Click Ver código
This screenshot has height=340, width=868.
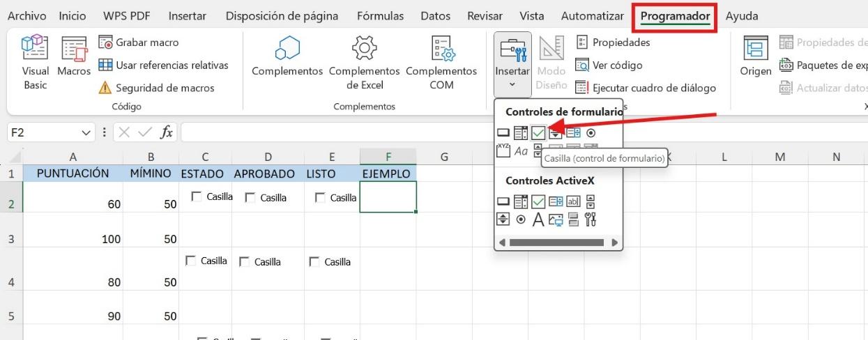[609, 65]
